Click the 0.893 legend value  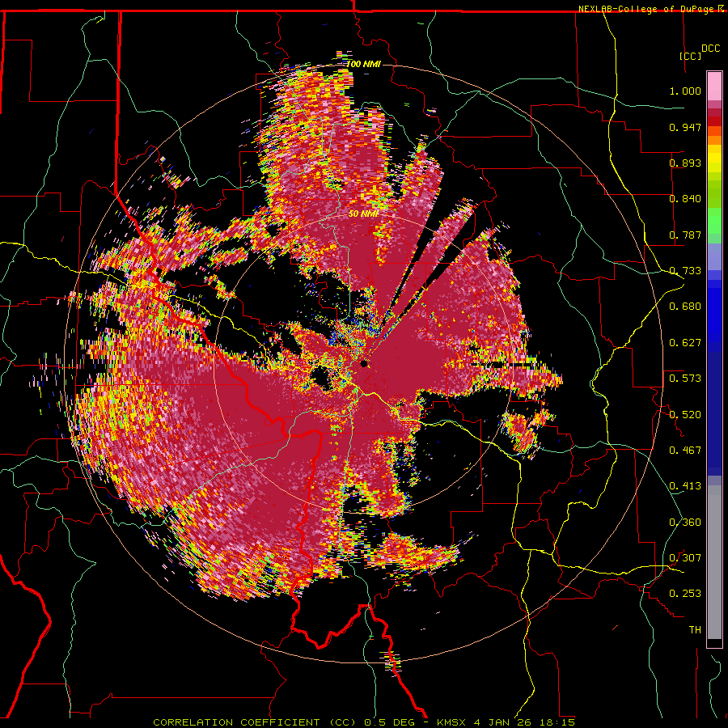click(685, 163)
